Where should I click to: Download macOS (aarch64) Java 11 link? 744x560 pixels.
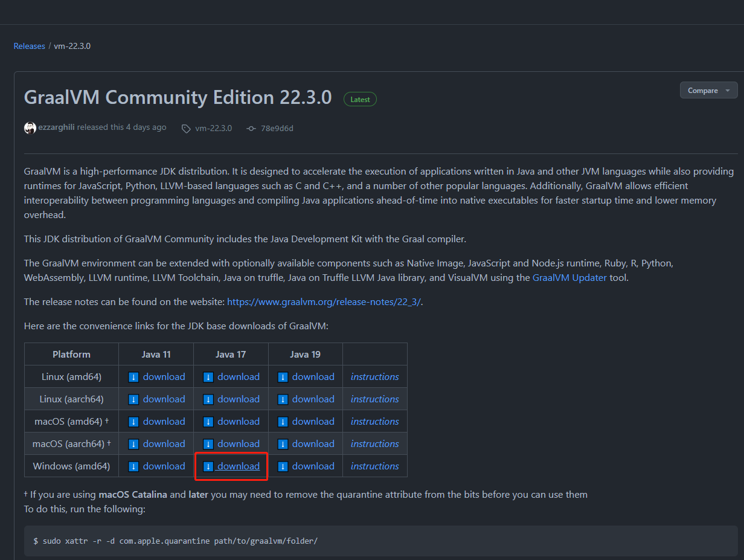[164, 444]
